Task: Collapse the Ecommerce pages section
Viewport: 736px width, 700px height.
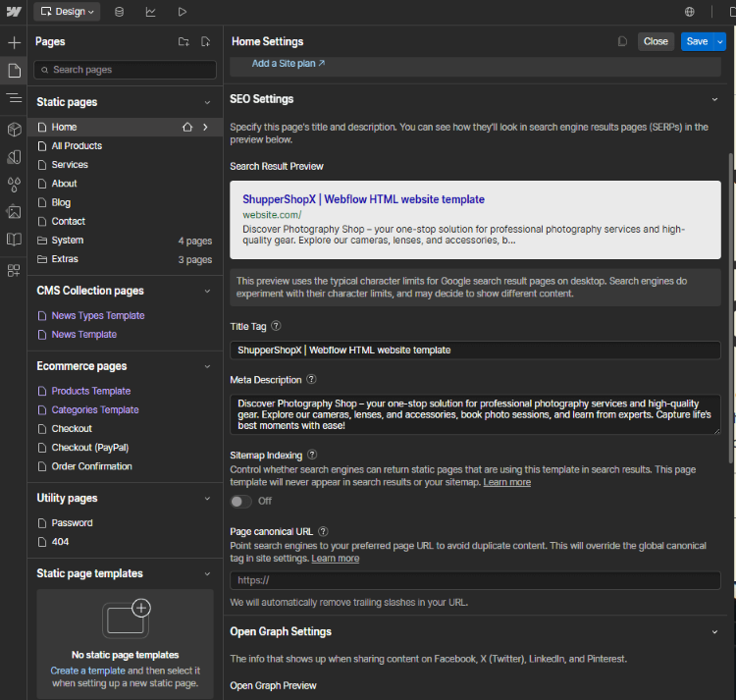Action: (x=207, y=366)
